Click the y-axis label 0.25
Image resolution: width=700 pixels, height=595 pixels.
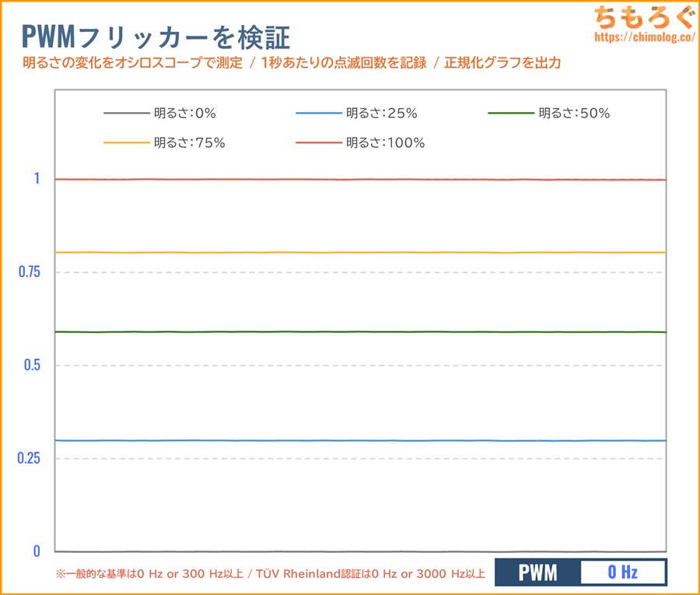[x=29, y=459]
